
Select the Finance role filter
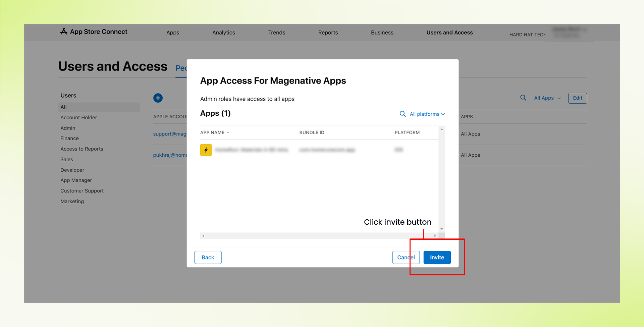pyautogui.click(x=69, y=139)
